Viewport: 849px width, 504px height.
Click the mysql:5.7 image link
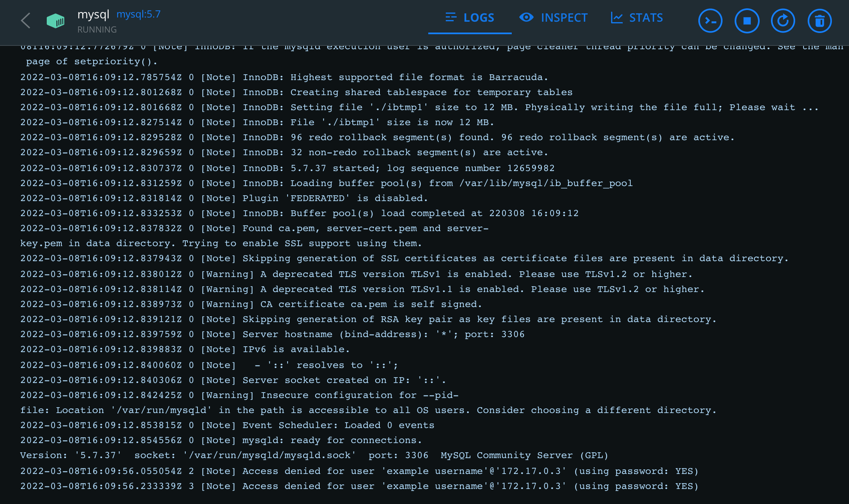pos(138,14)
